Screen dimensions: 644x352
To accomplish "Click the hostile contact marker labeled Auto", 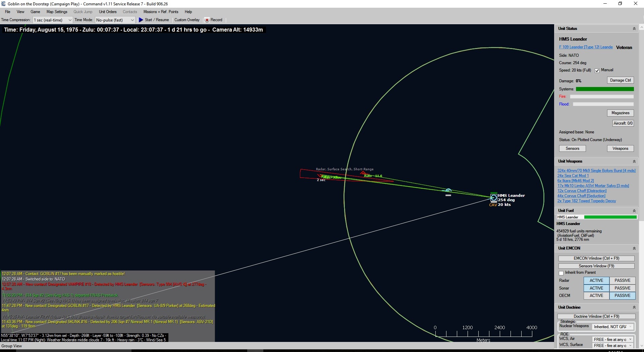I will [363, 173].
